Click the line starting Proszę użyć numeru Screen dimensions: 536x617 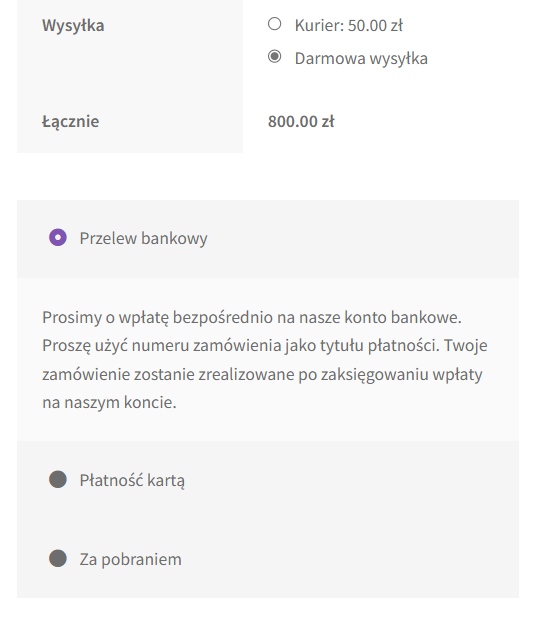tap(265, 346)
